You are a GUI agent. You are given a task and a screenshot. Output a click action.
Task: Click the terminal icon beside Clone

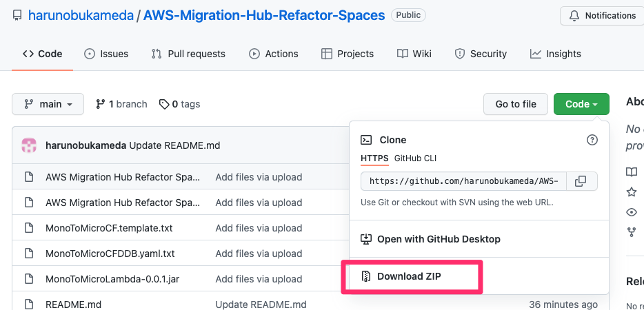[366, 140]
